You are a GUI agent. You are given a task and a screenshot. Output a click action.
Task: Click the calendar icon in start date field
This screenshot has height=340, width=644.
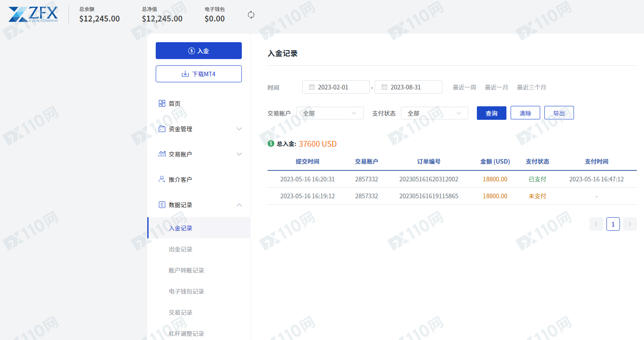point(312,87)
